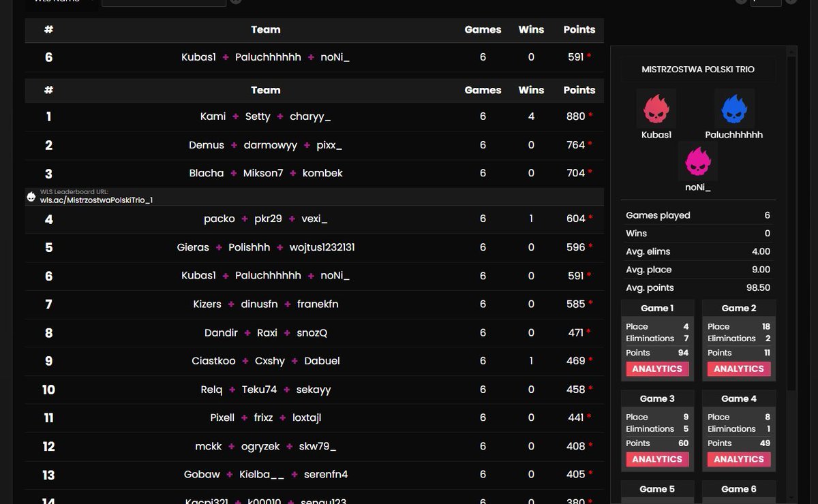Select team Blacha + Mikson7 + kombek row

314,173
